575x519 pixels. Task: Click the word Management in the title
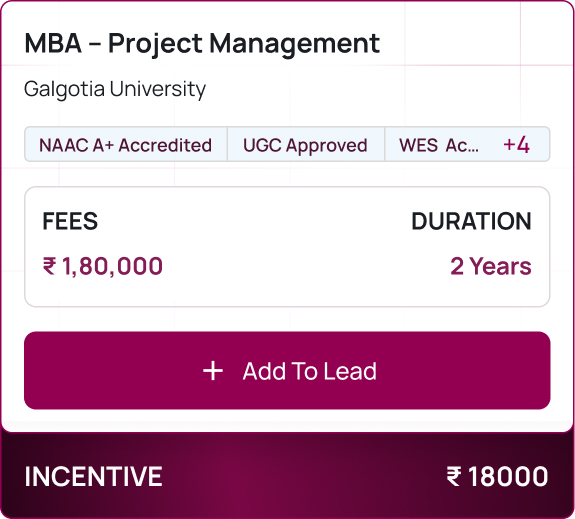click(x=294, y=45)
